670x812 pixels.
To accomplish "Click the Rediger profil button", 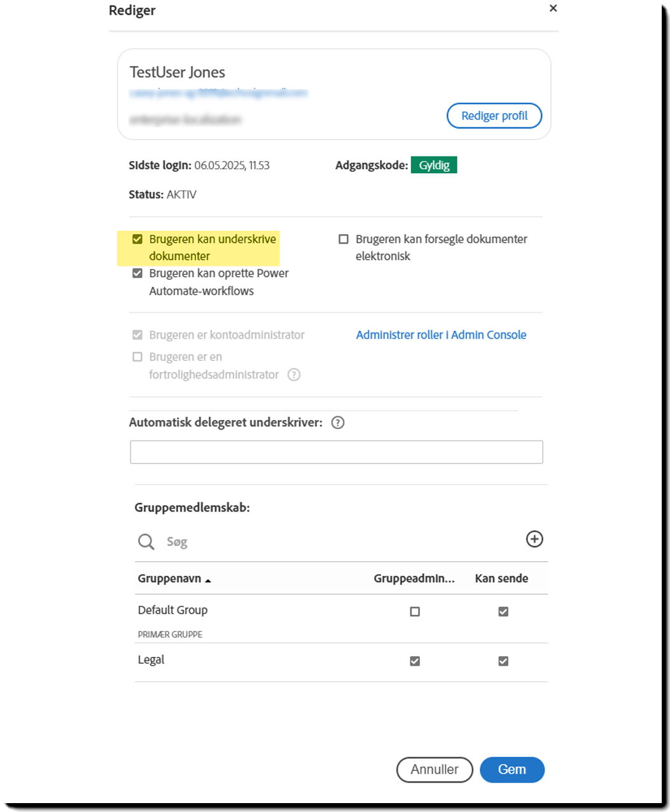I will 494,116.
